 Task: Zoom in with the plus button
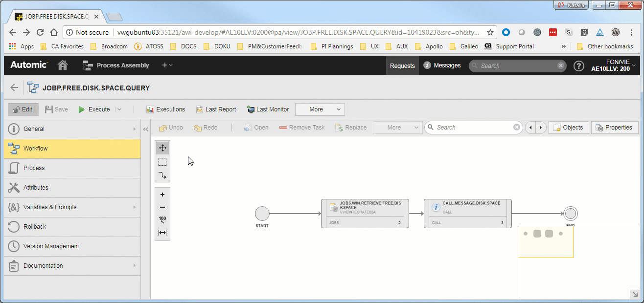(x=162, y=195)
